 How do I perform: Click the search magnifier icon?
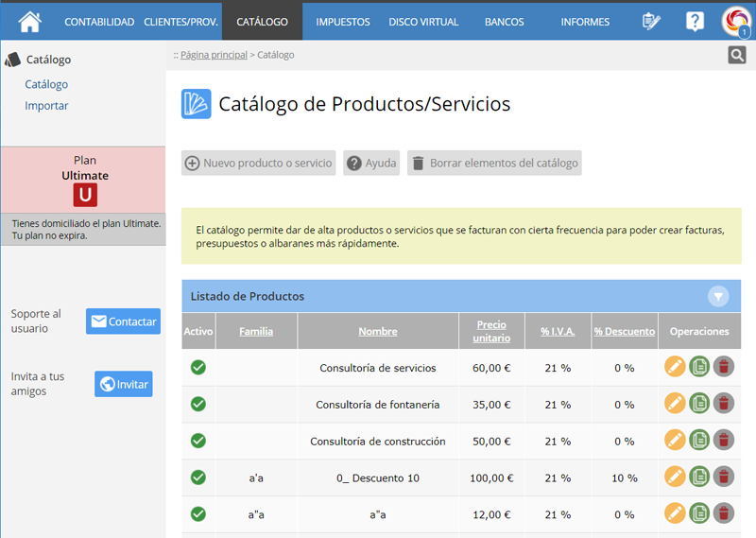pos(737,55)
